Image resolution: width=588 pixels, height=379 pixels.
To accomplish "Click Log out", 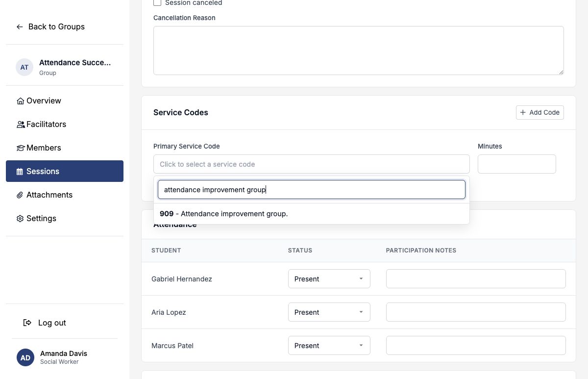I will pyautogui.click(x=45, y=323).
